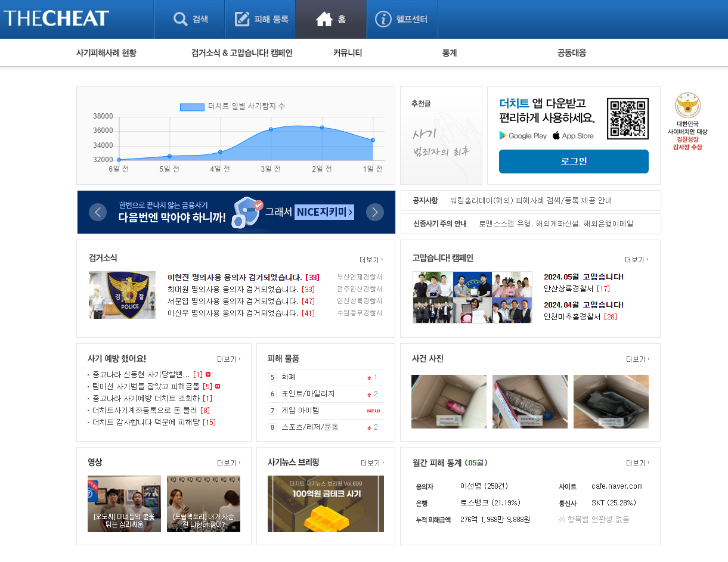Viewport: 728px width, 562px height.
Task: Expand 더보기 in 고맙습니다! 캠페인 section
Action: [637, 260]
